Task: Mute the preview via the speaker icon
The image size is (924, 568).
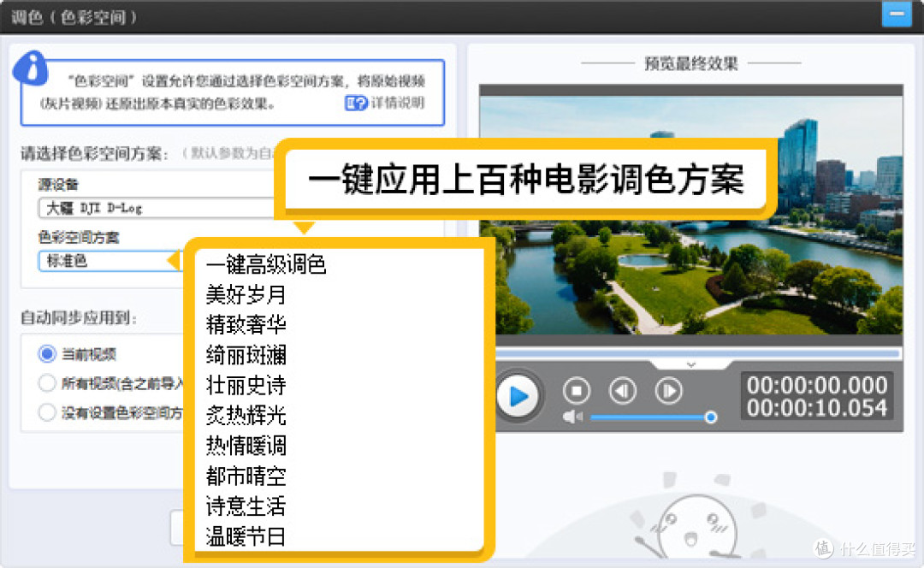Action: (572, 417)
